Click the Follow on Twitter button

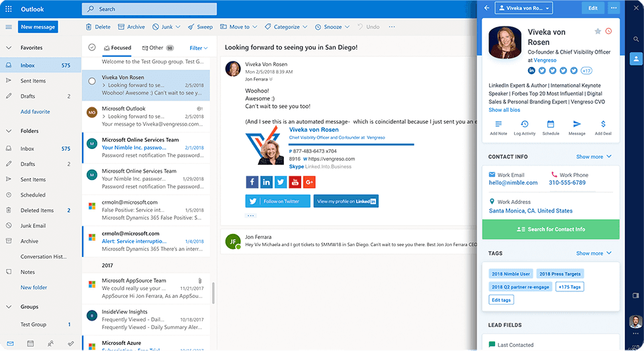pyautogui.click(x=277, y=201)
